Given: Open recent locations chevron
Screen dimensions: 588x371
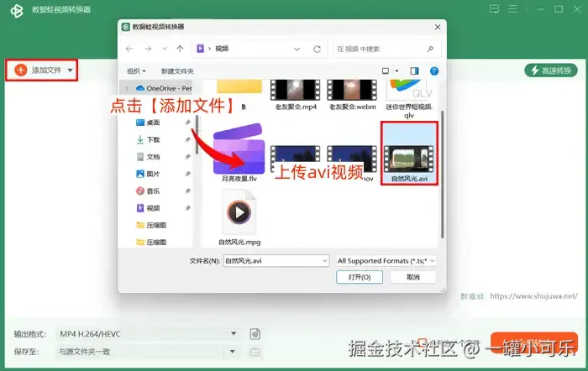Looking at the screenshot, I should (165, 49).
